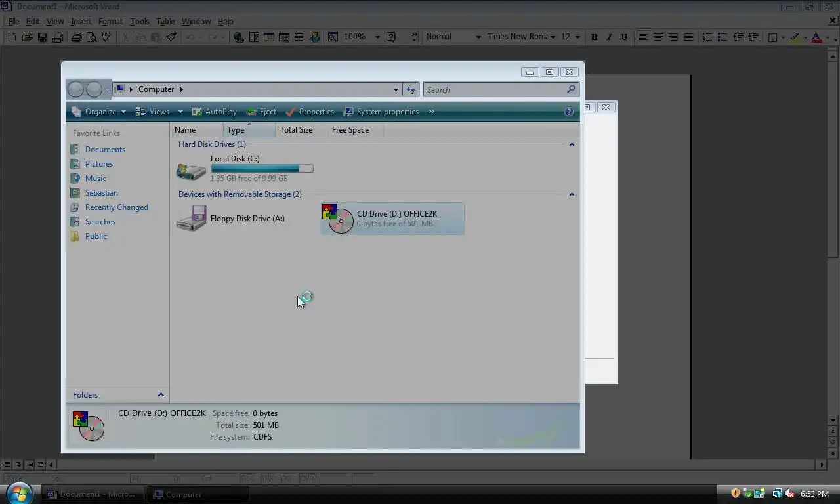Open the Zoom 100% dropdown in Word
840x504 pixels.
point(377,37)
